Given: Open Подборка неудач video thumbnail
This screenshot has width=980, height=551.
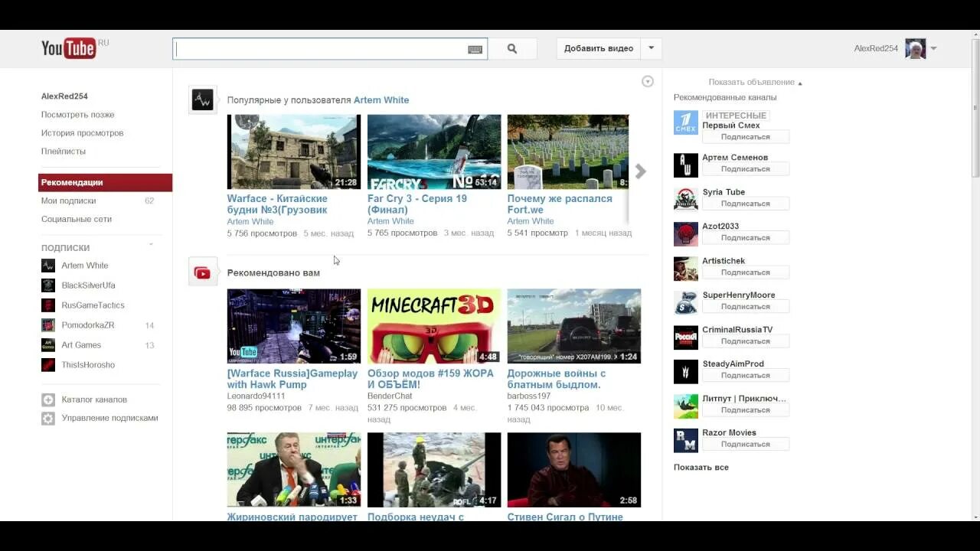Looking at the screenshot, I should 434,470.
